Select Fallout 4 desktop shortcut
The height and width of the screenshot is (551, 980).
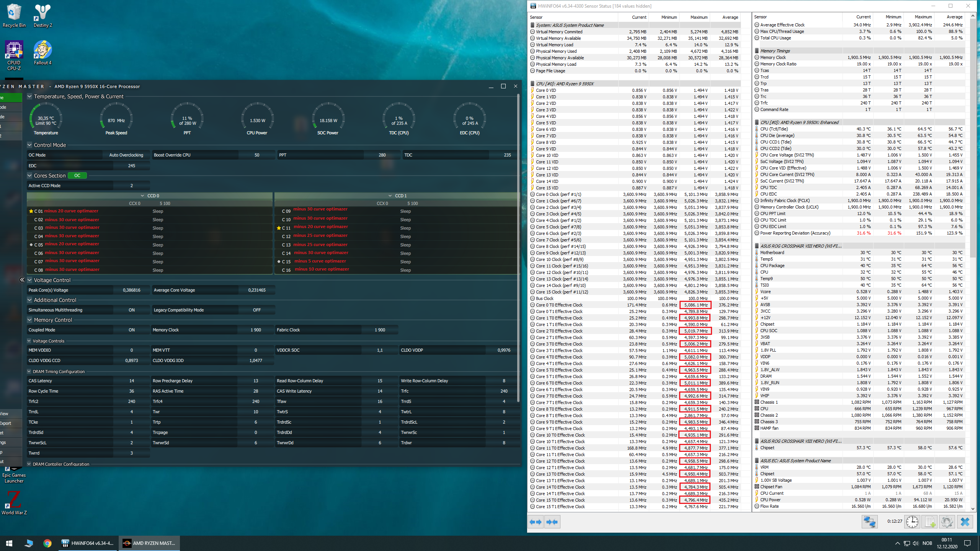coord(42,53)
